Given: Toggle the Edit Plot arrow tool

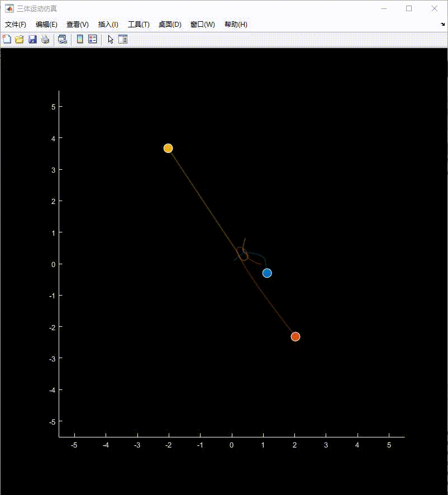Looking at the screenshot, I should click(111, 40).
